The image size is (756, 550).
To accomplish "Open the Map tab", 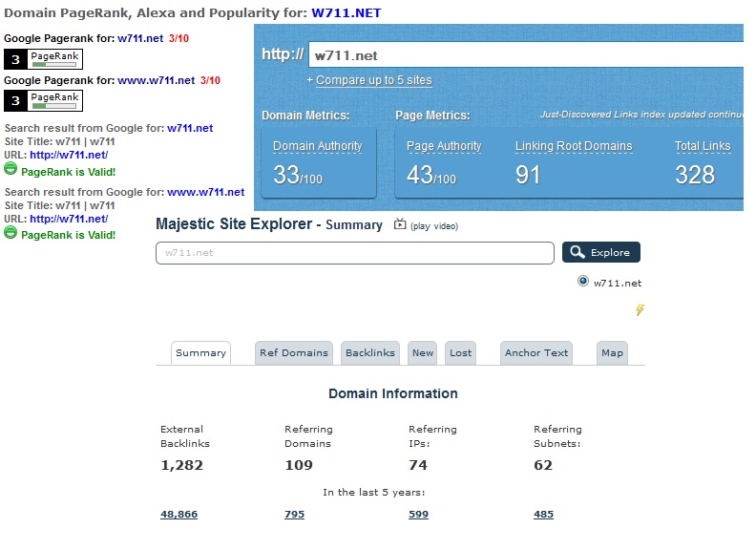I will point(612,353).
